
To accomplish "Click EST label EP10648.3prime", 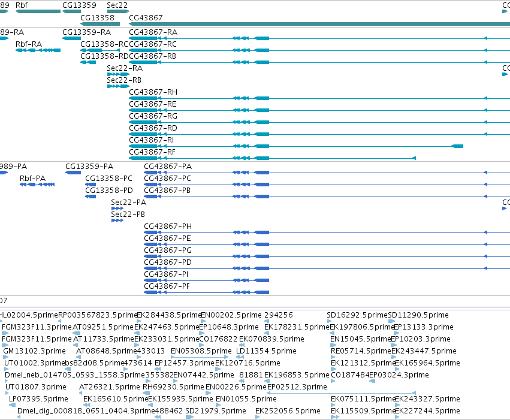I will (229, 327).
